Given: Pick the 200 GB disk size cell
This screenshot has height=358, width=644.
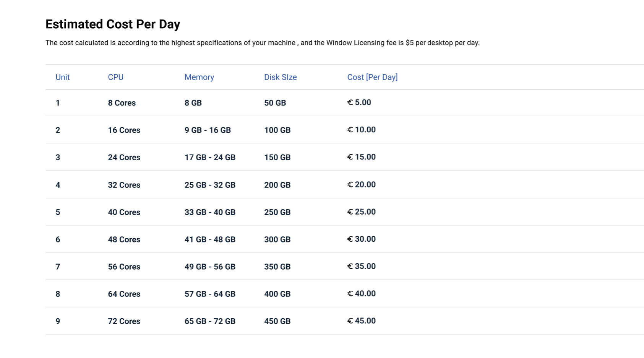Looking at the screenshot, I should 277,185.
